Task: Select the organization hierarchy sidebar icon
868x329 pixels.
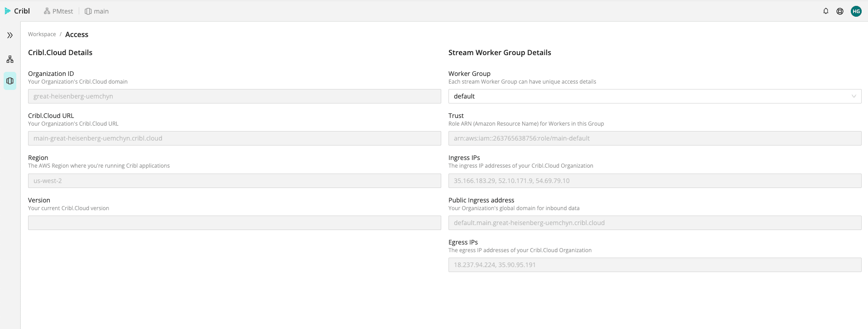Action: click(10, 59)
